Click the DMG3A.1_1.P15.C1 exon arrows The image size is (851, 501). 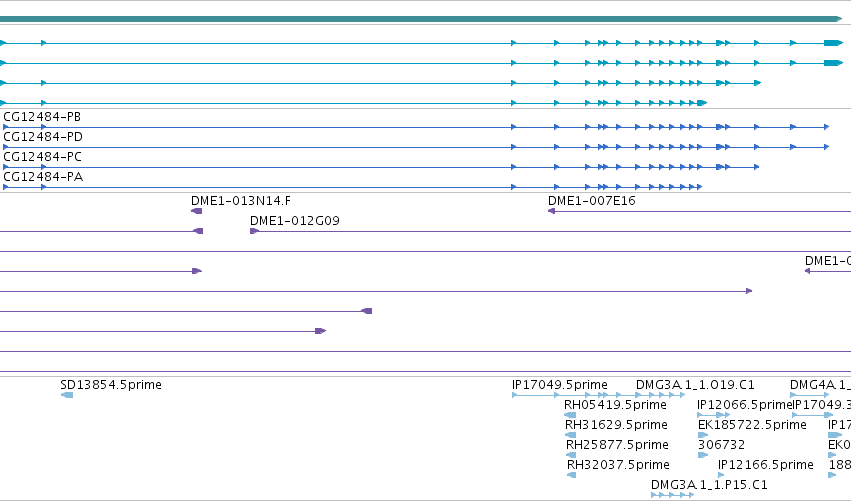[672, 495]
